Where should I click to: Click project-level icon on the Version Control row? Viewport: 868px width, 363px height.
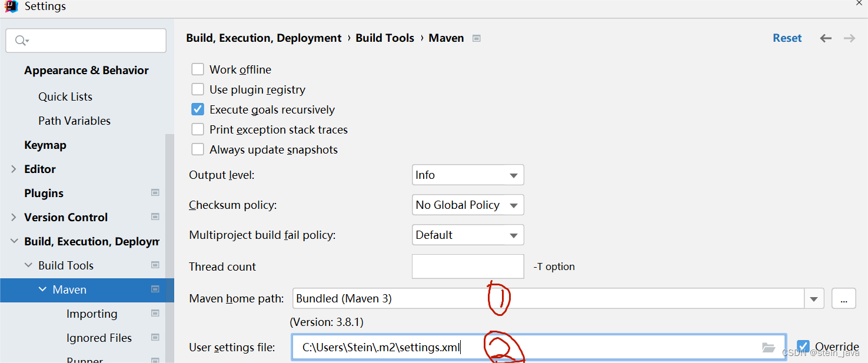(155, 217)
